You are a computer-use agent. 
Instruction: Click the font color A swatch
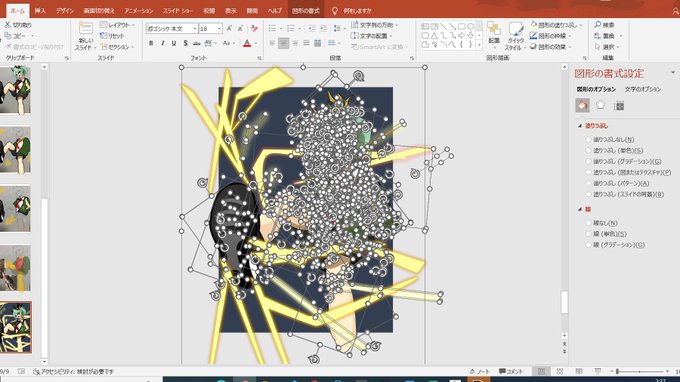click(x=247, y=43)
